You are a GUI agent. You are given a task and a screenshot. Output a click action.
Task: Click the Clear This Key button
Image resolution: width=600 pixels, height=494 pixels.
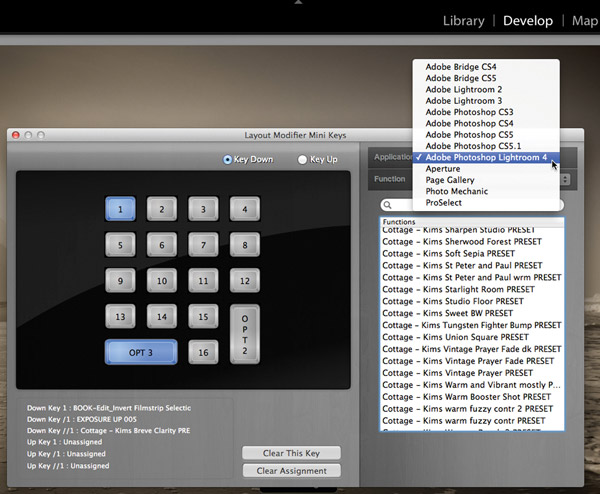(x=291, y=453)
